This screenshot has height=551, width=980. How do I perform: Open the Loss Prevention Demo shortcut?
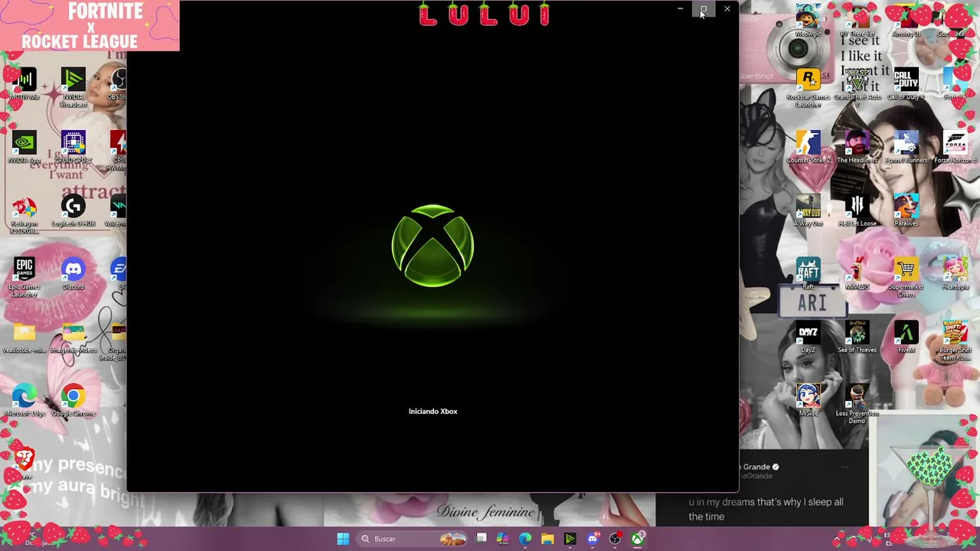pos(857,405)
